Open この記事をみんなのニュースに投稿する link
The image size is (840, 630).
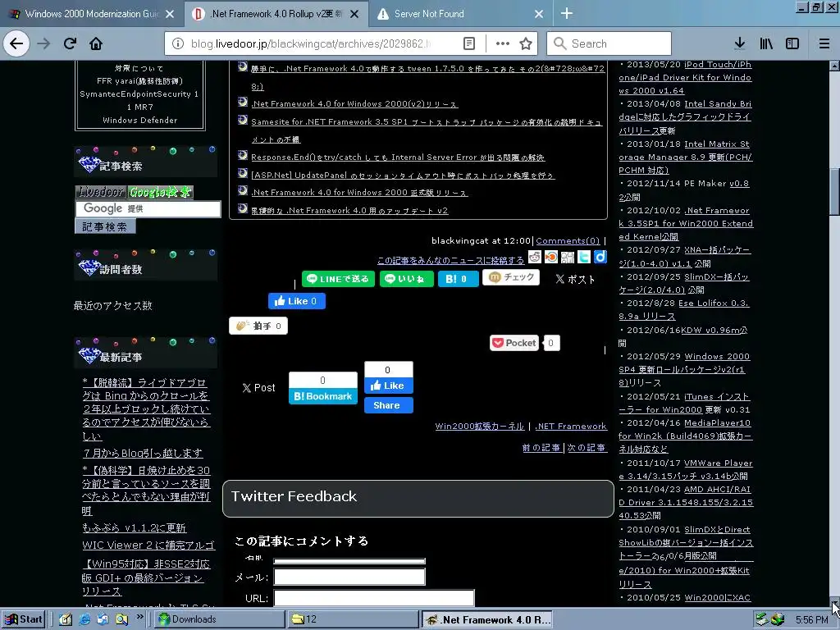point(450,260)
